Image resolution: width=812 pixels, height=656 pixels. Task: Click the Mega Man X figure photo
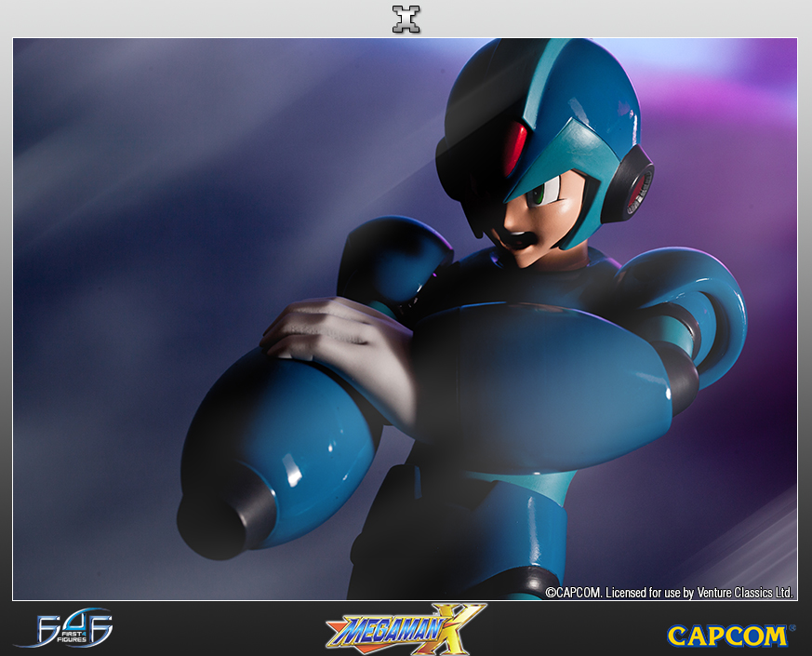[x=405, y=319]
